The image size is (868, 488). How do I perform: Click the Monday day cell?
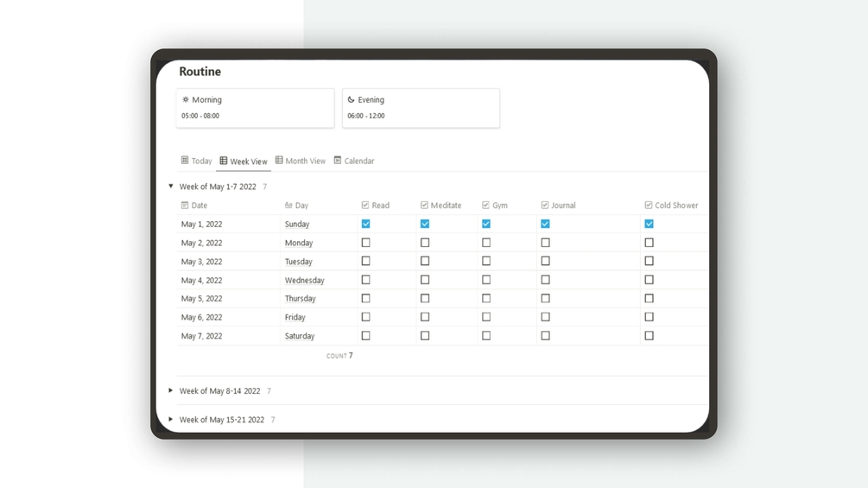tap(319, 243)
